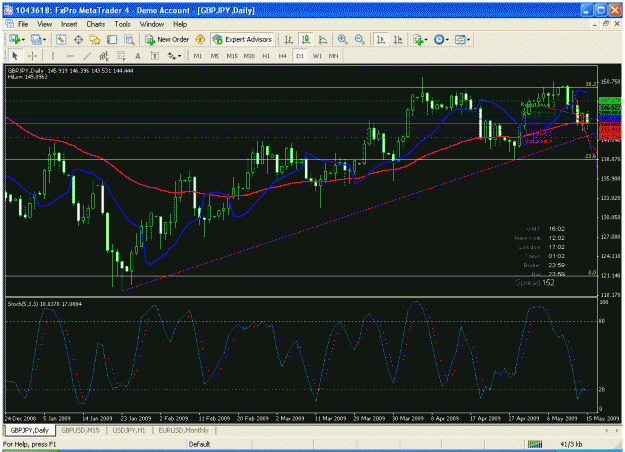Toggle chart Auto Scroll
The image size is (625, 452).
coord(381,39)
